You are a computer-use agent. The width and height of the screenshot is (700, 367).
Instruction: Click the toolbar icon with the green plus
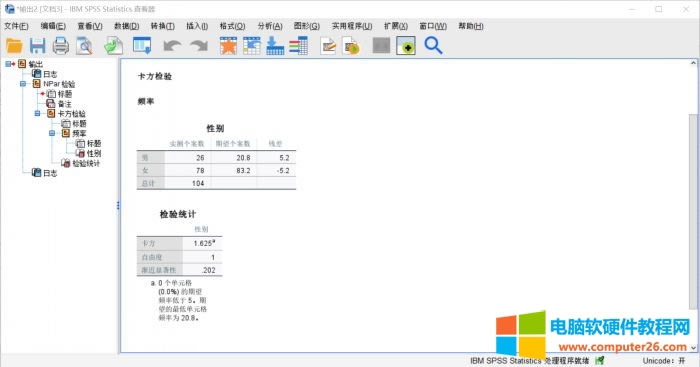[406, 46]
